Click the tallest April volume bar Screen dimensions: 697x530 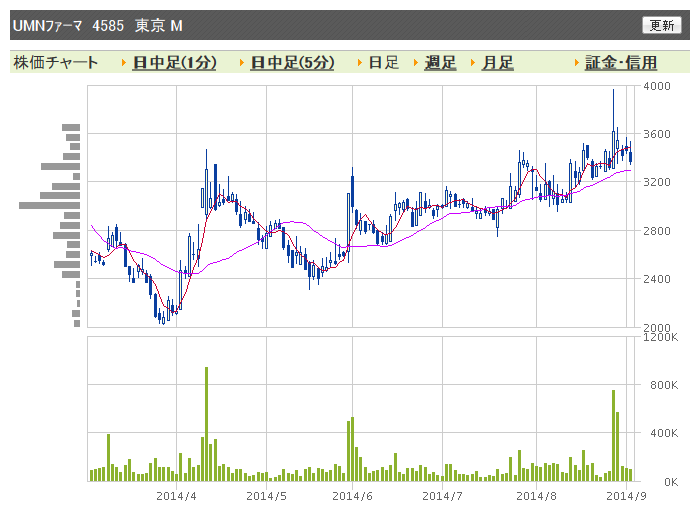tap(206, 424)
